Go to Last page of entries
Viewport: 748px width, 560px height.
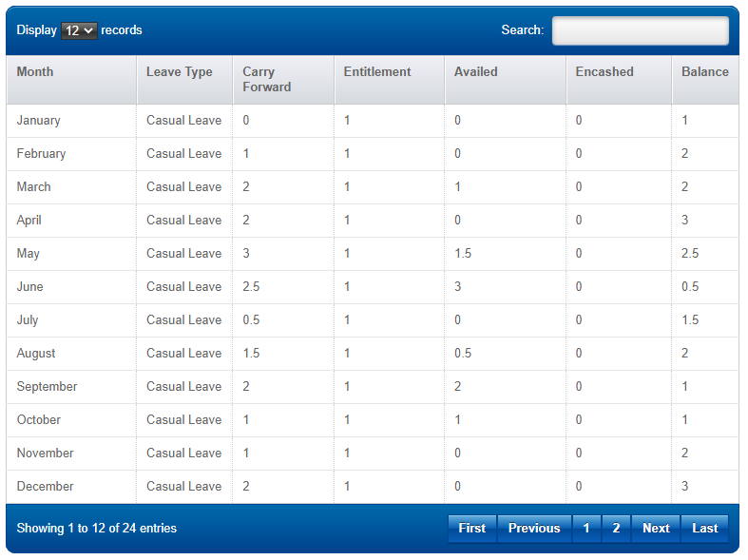704,528
